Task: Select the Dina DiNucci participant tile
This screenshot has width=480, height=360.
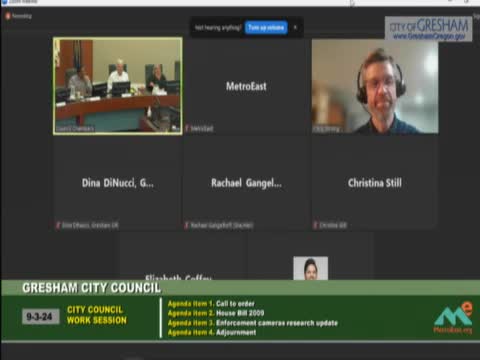Action: pyautogui.click(x=118, y=183)
